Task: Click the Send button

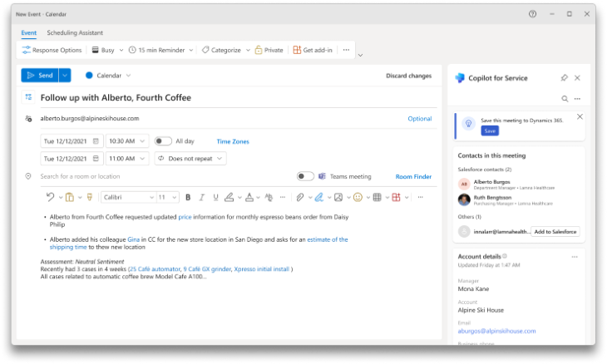Action: pos(40,76)
